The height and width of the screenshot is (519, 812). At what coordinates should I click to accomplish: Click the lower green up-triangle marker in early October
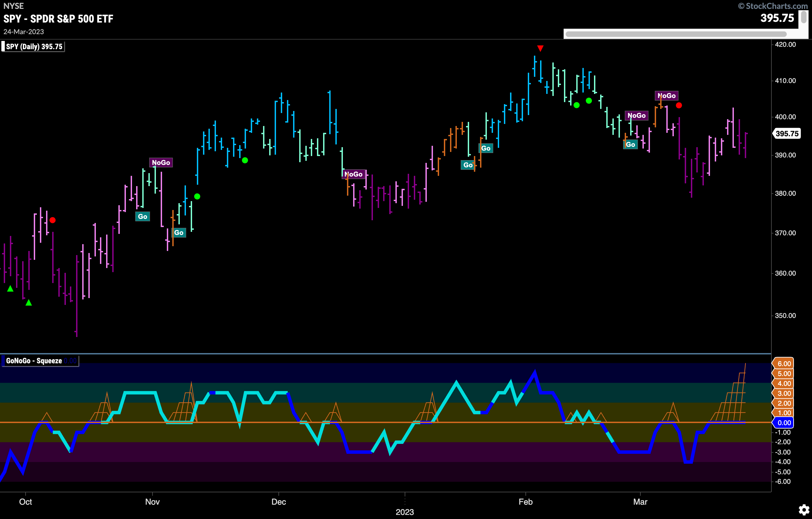tap(29, 303)
